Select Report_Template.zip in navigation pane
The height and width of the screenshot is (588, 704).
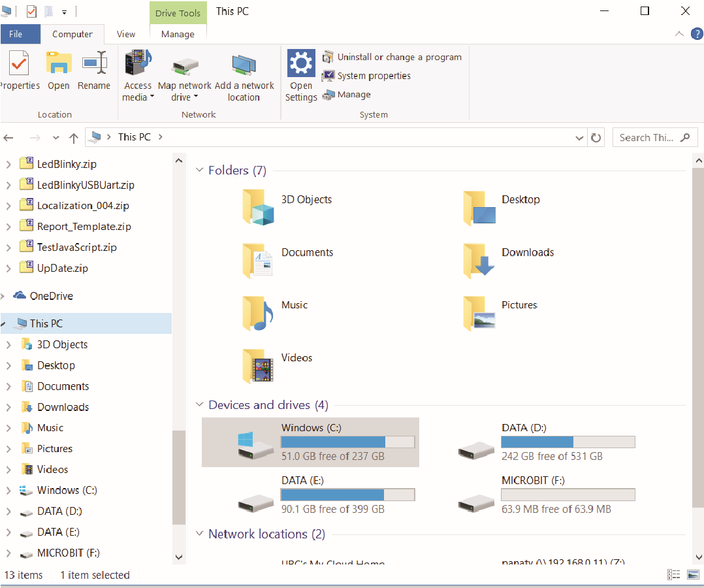point(84,227)
